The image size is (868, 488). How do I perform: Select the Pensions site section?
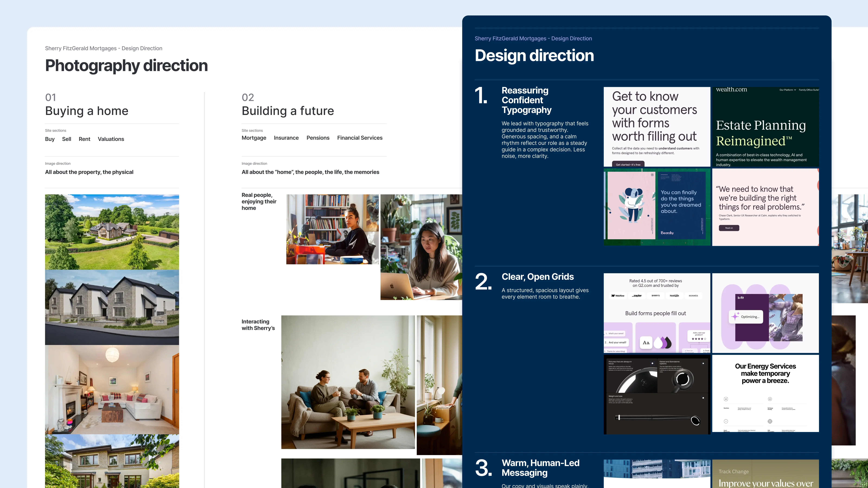tap(318, 138)
